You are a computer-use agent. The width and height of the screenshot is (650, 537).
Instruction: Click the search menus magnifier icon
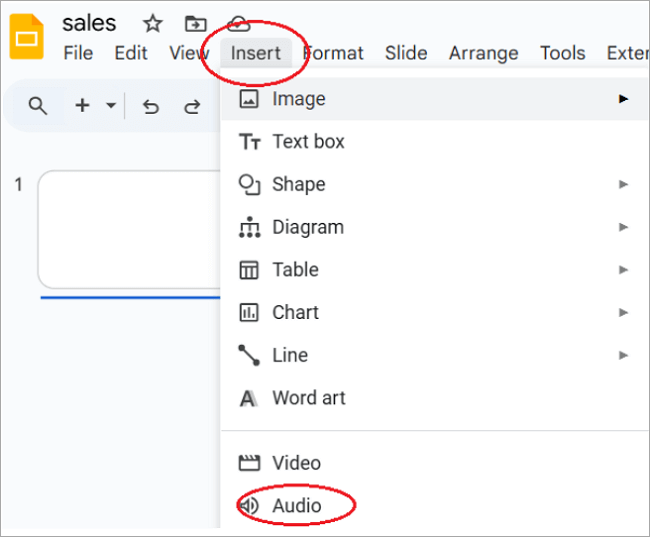click(38, 106)
